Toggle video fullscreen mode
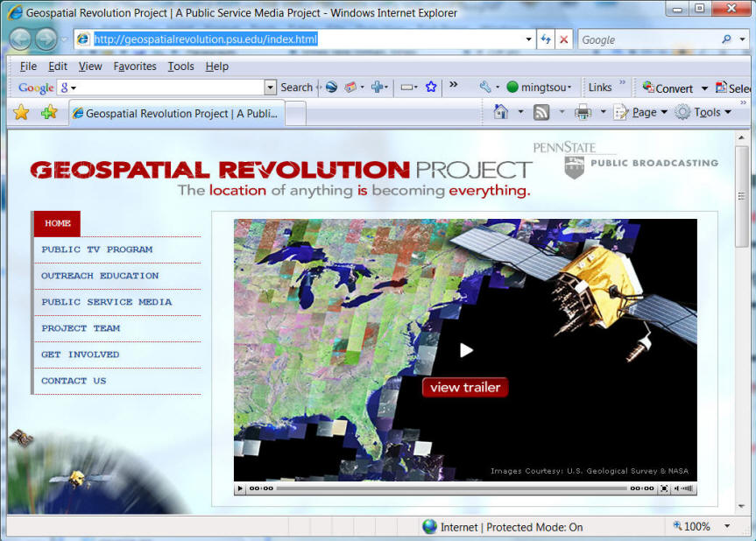 pos(664,488)
